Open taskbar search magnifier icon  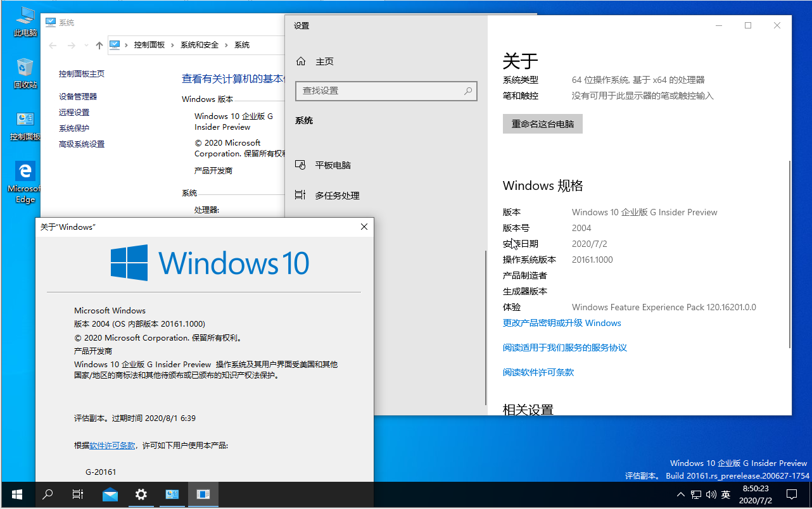[48, 494]
